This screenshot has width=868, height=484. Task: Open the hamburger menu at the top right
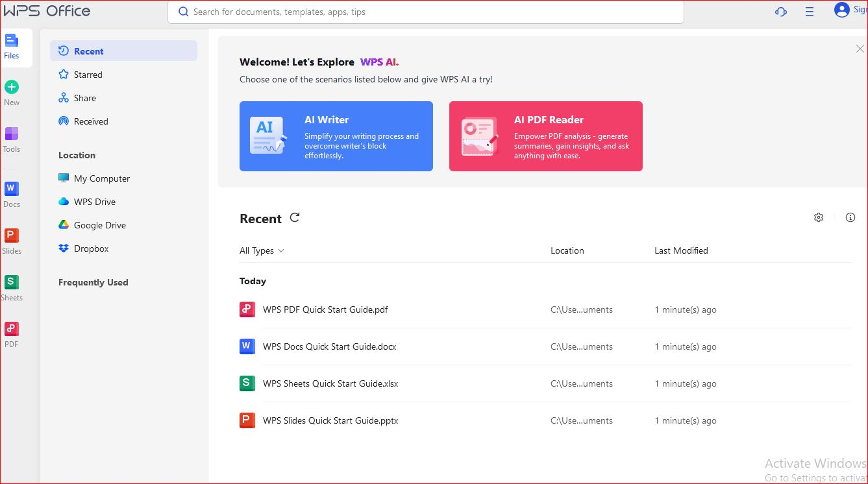[x=809, y=11]
